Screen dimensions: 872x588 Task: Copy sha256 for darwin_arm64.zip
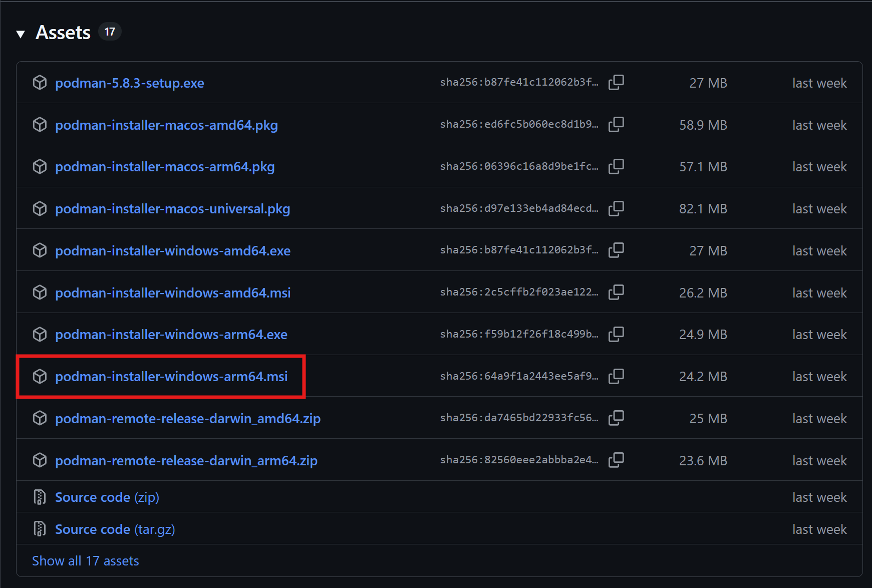[x=616, y=460]
